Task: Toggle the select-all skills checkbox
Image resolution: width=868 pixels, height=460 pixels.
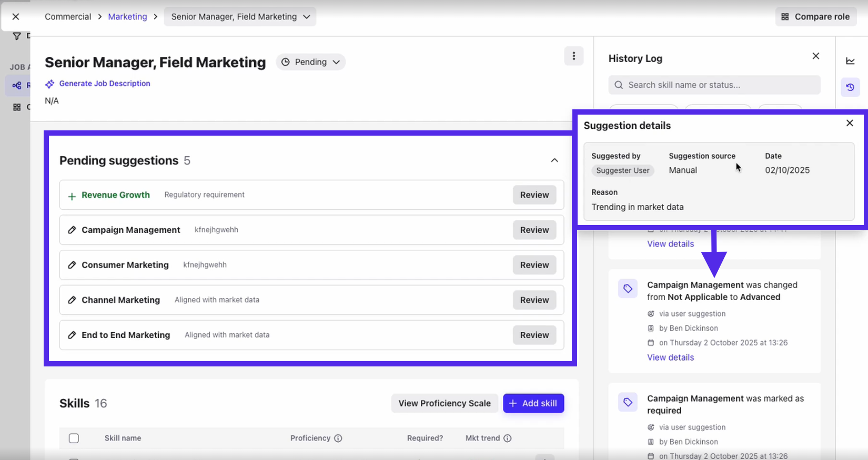Action: coord(74,438)
